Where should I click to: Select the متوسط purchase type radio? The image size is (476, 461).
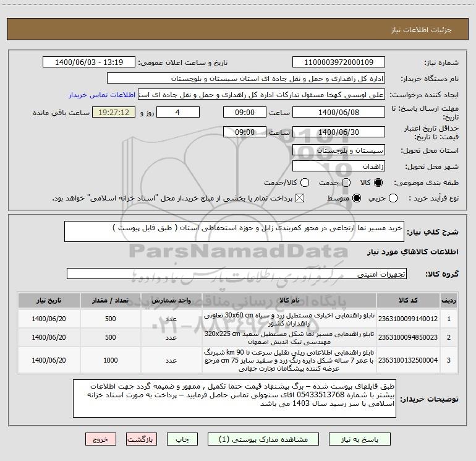click(357, 198)
